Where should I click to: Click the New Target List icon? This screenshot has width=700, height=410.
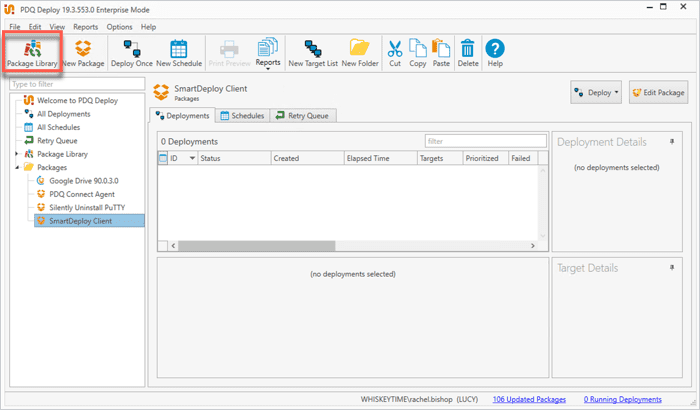(313, 53)
